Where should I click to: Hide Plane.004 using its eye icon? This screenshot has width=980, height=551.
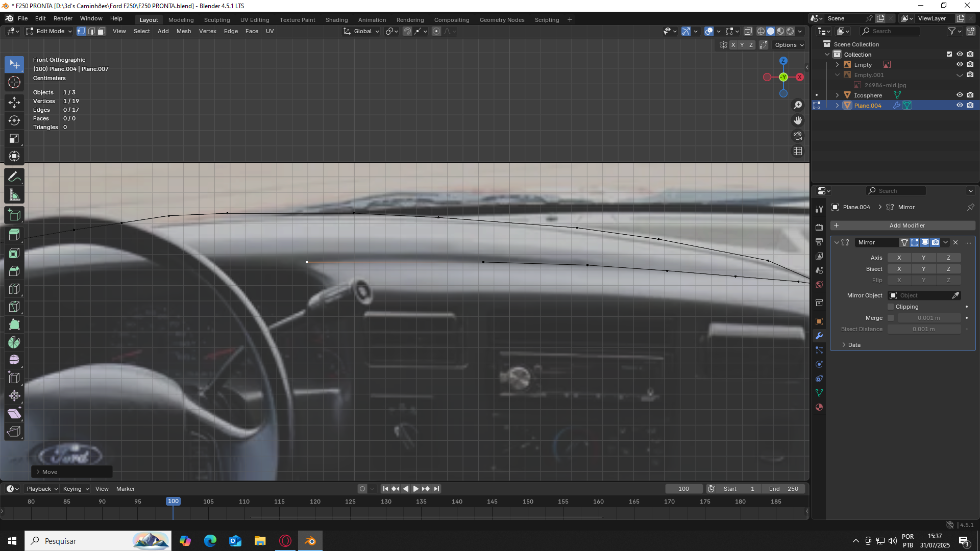(x=960, y=105)
